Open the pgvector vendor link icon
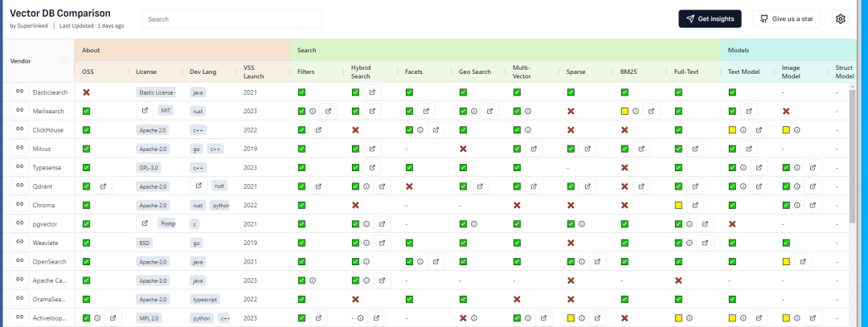This screenshot has height=327, width=868. 19,223
